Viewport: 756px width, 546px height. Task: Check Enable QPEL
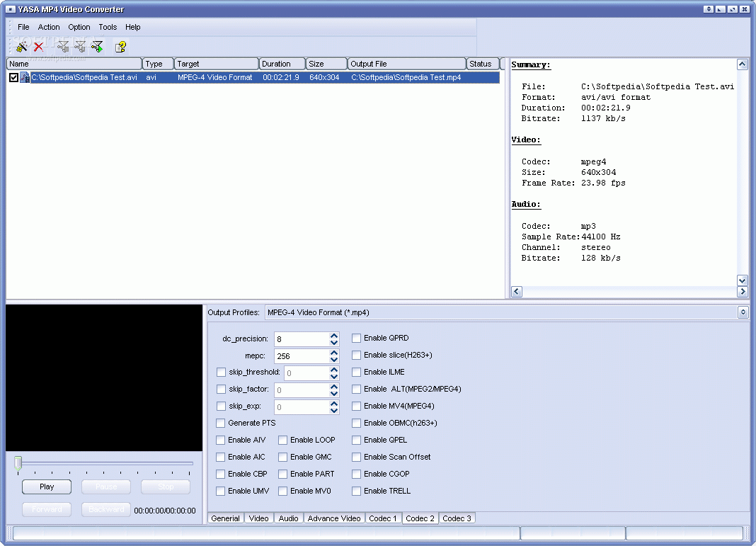coord(356,440)
